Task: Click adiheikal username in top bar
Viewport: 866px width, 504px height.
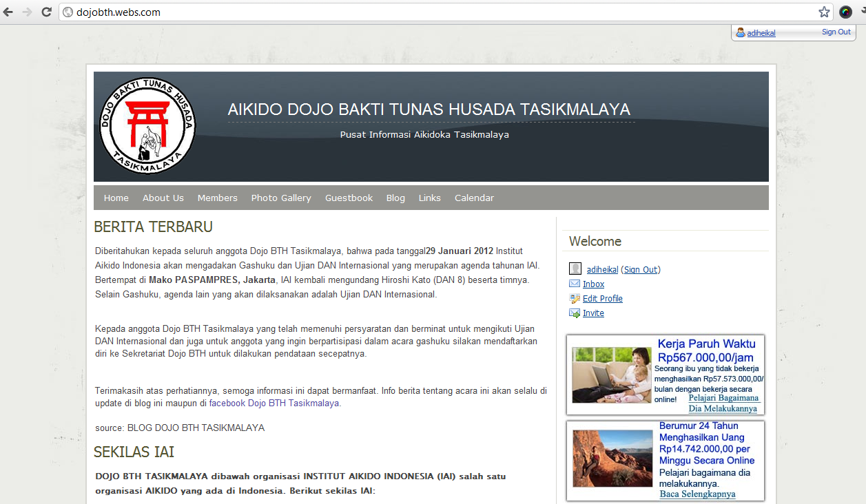Action: (761, 33)
